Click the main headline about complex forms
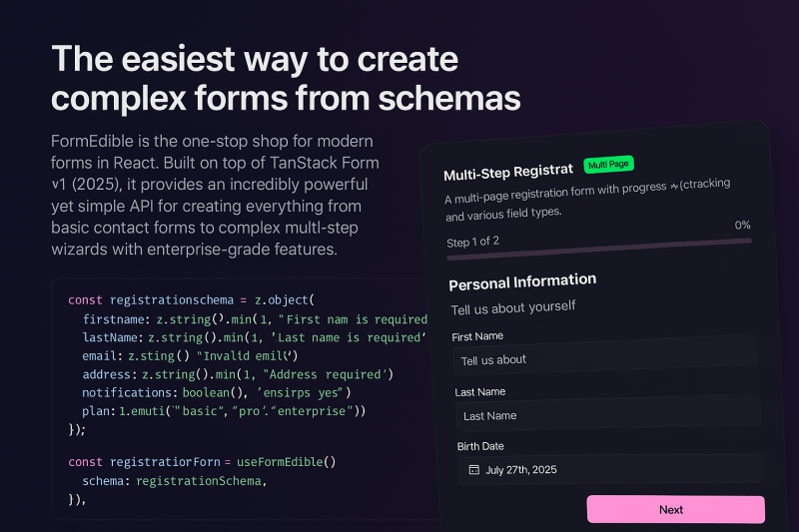The height and width of the screenshot is (532, 799). click(x=286, y=78)
